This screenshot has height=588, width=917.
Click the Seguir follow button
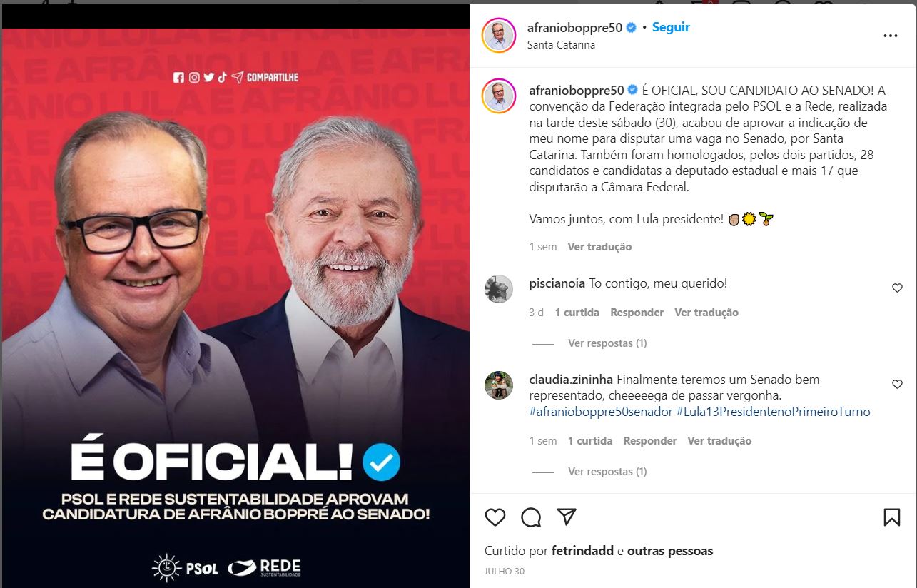[x=671, y=27]
